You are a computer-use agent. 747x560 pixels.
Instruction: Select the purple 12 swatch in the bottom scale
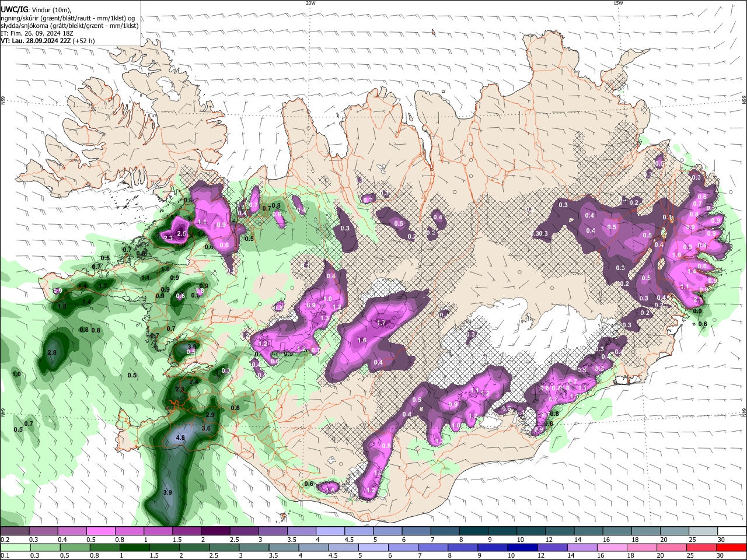[x=551, y=547]
